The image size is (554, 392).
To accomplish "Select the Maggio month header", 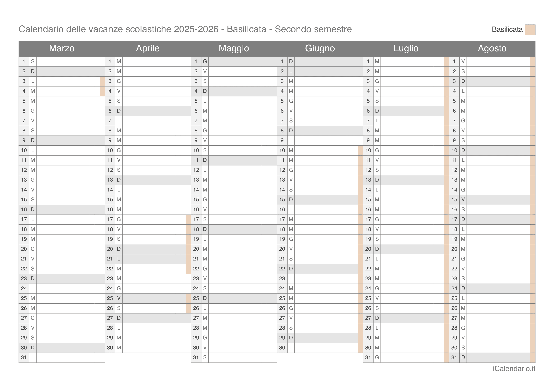I will 234,48.
